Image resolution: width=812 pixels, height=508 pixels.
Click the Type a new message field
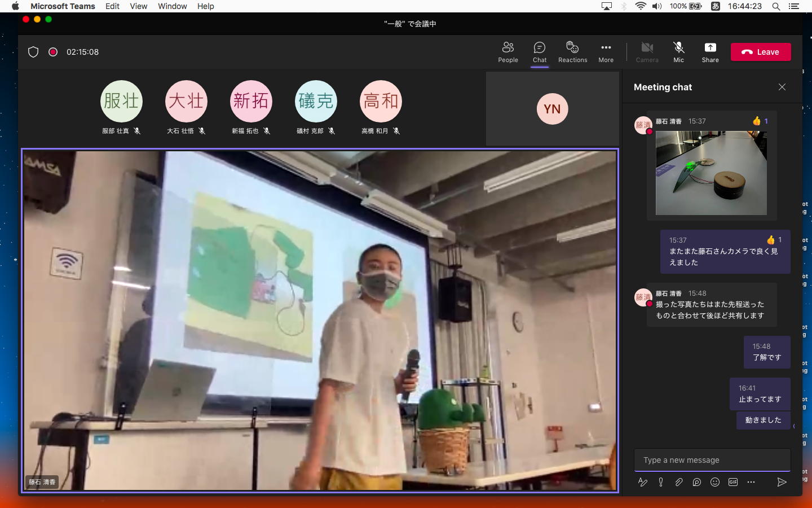(712, 460)
